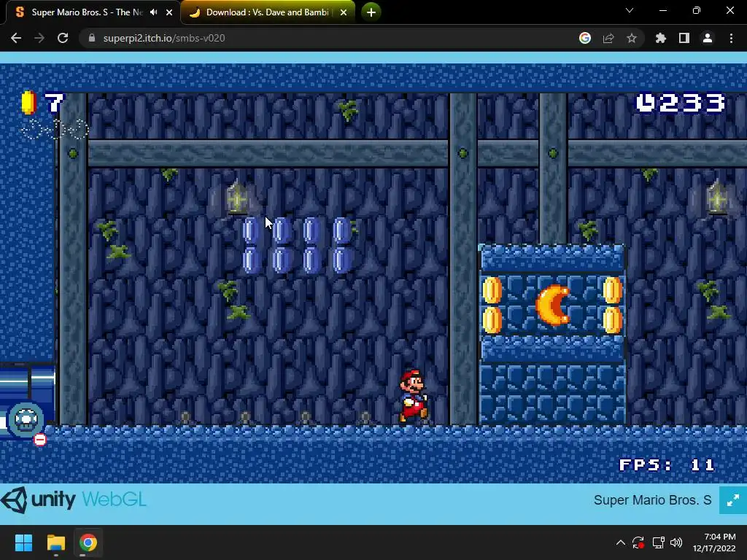Click the FPS: 11 readout
The width and height of the screenshot is (747, 560).
tap(667, 464)
